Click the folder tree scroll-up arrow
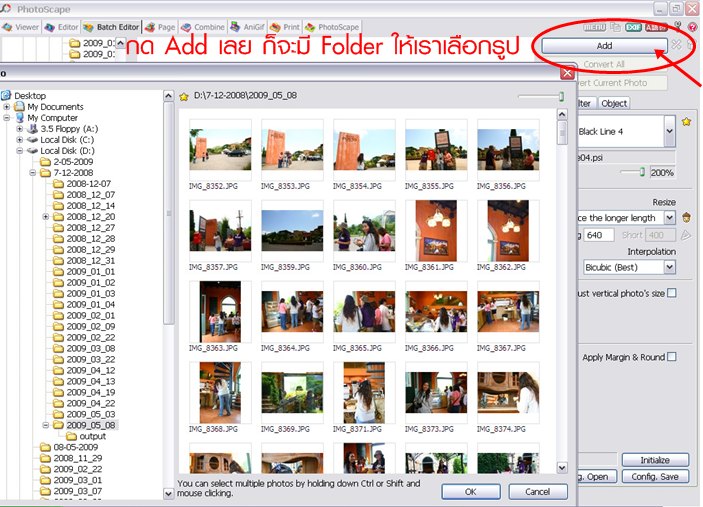Viewport: 703px width, 507px height. pyautogui.click(x=169, y=96)
